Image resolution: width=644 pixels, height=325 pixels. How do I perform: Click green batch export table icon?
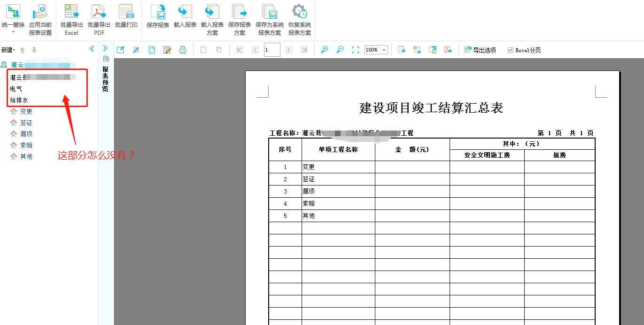417,50
